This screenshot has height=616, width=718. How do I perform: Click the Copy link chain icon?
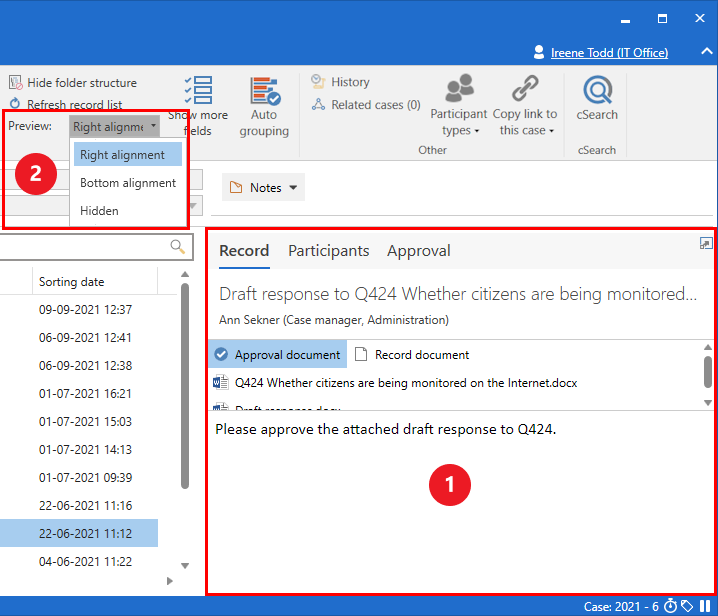525,87
